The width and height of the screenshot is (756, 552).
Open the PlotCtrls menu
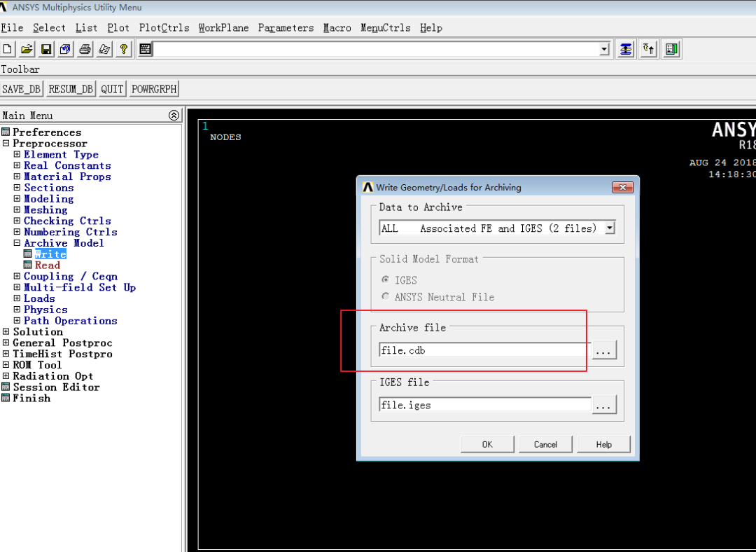164,28
